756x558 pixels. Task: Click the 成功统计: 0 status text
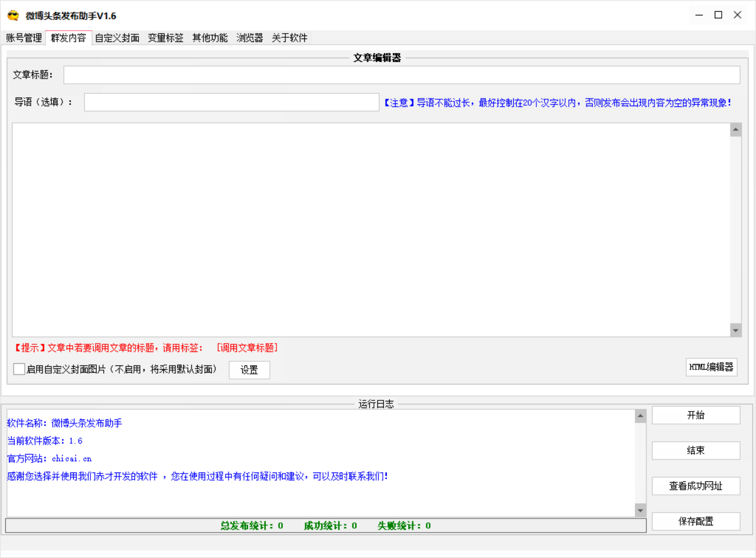330,526
